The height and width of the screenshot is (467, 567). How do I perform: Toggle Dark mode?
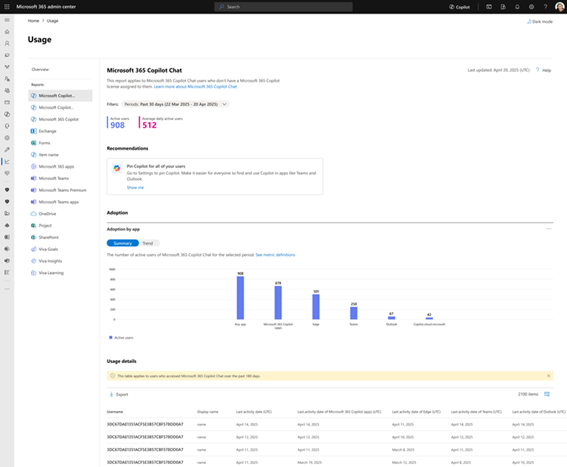[x=540, y=22]
